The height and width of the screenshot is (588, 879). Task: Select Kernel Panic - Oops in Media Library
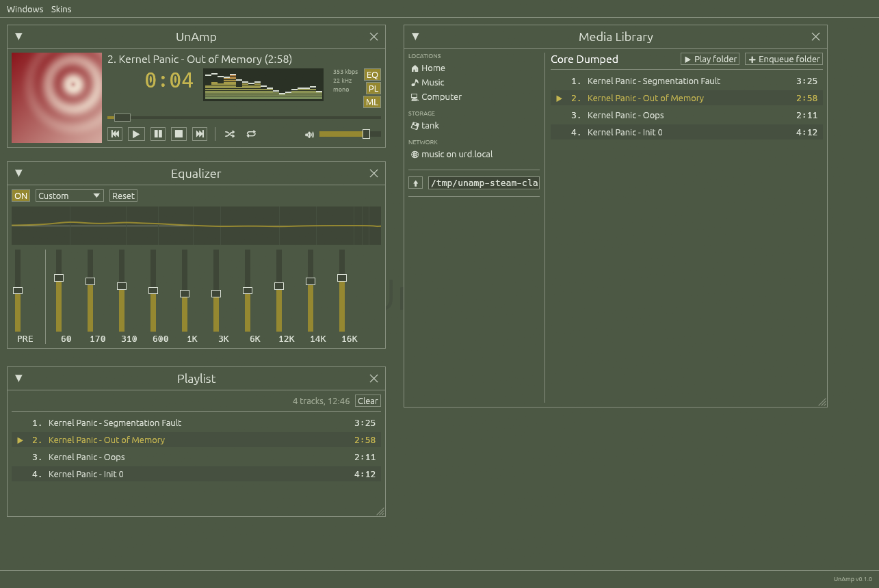[x=686, y=116]
